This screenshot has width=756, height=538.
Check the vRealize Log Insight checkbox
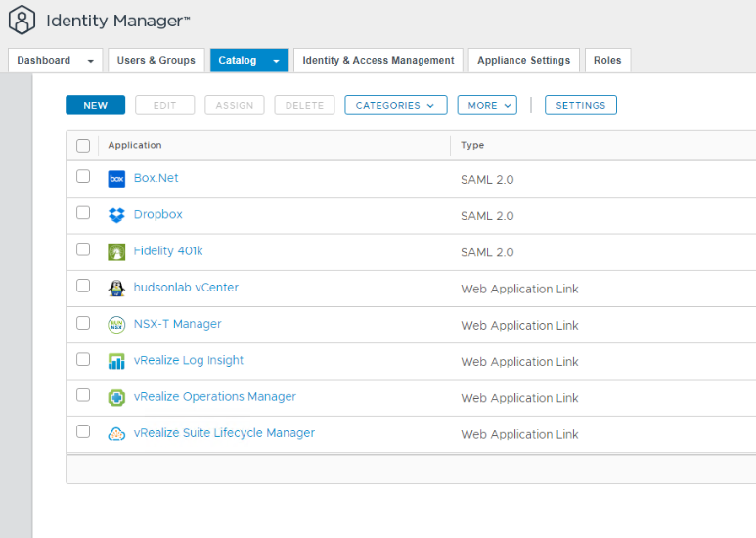point(83,359)
